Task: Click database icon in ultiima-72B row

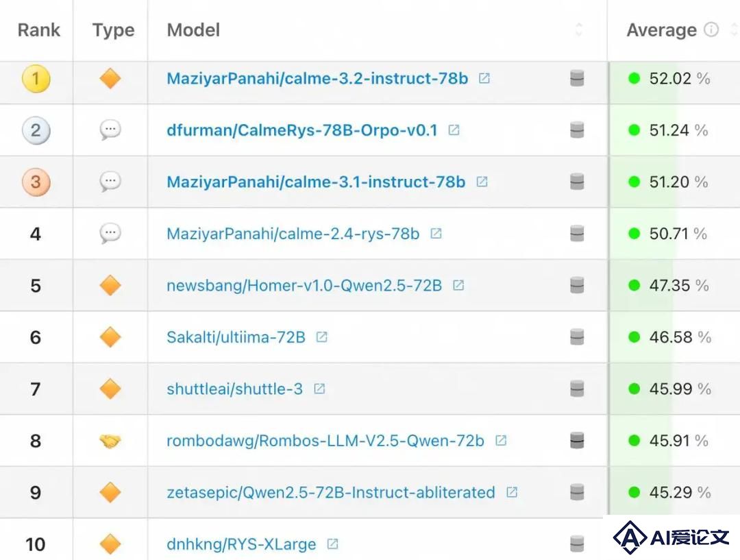Action: point(577,337)
